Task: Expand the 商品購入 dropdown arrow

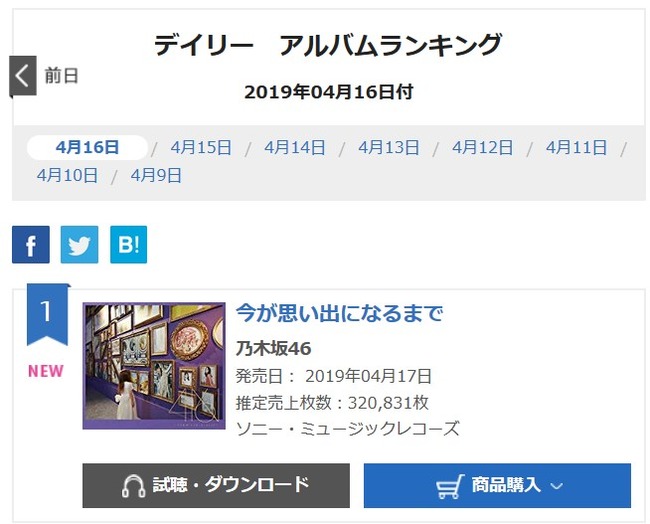Action: click(x=557, y=485)
